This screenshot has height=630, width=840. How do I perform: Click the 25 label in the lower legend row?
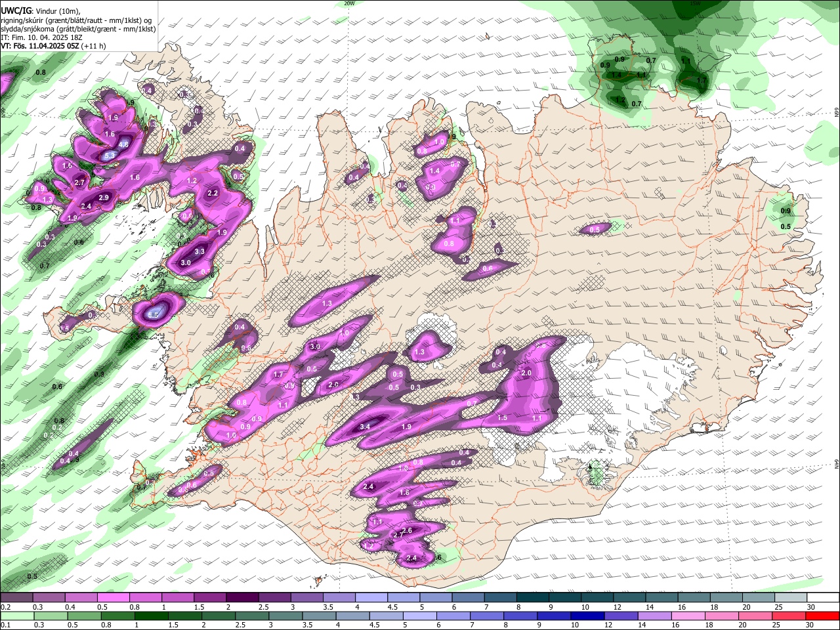778,625
